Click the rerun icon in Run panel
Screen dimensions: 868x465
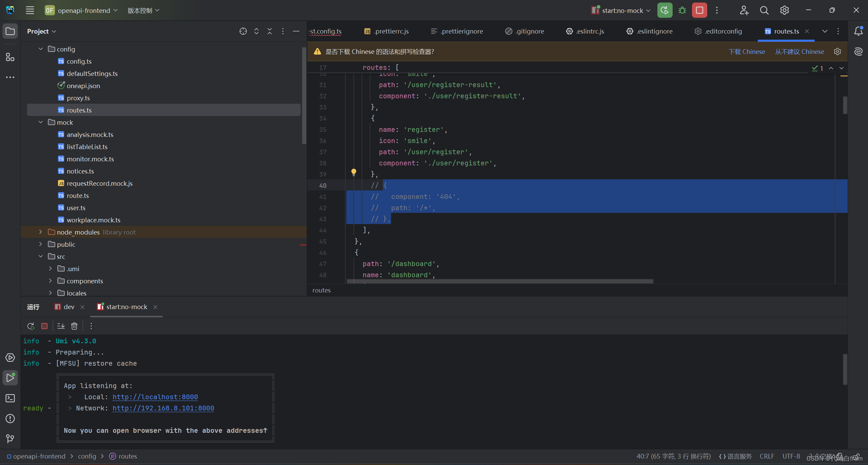click(x=31, y=326)
